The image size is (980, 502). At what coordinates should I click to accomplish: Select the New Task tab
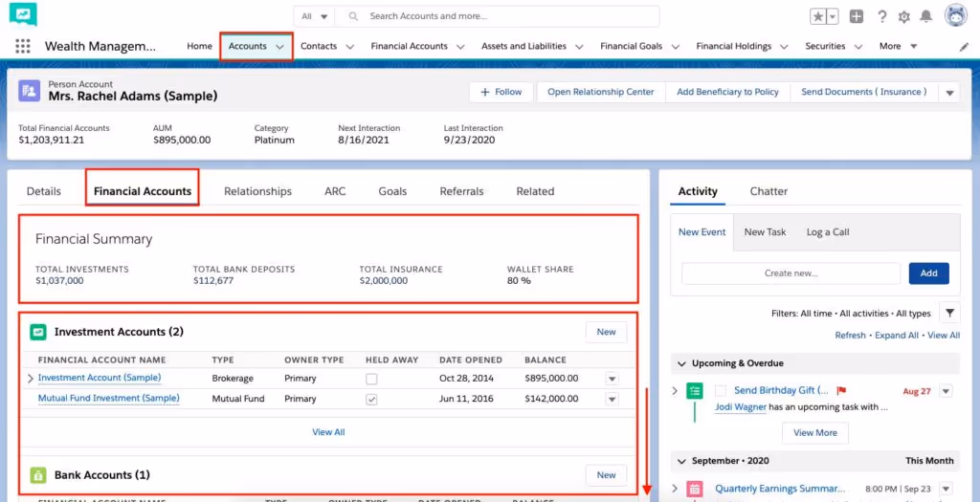click(765, 231)
